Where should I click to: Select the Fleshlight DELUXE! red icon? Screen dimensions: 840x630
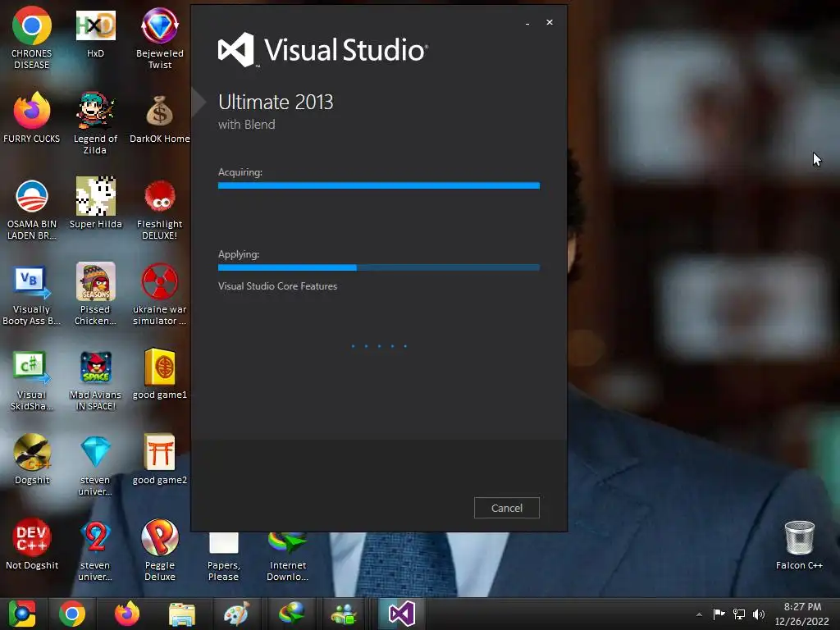pyautogui.click(x=160, y=209)
